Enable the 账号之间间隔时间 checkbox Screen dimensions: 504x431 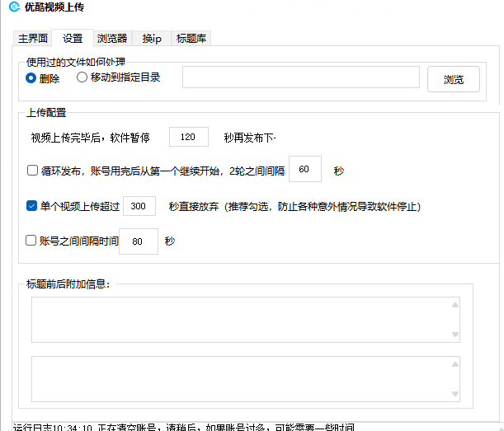pyautogui.click(x=31, y=241)
